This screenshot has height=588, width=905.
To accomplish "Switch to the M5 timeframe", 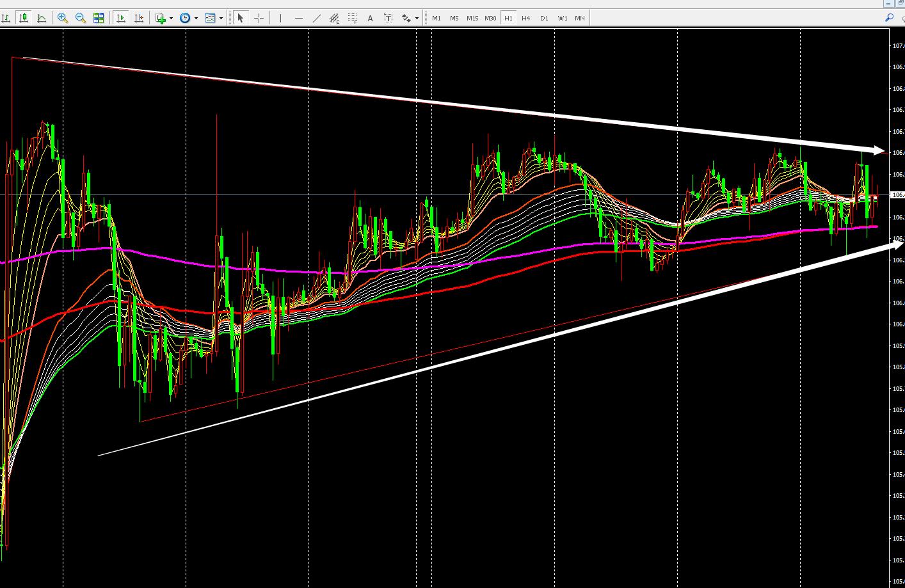I will tap(454, 18).
